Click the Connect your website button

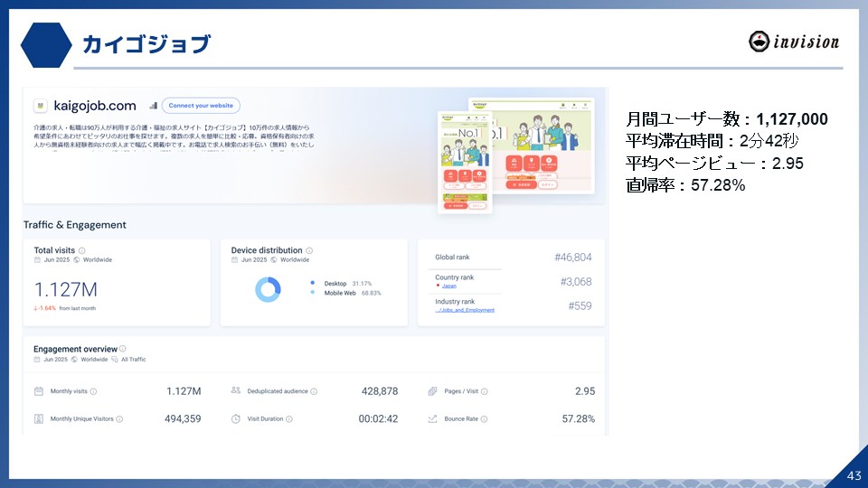(201, 106)
